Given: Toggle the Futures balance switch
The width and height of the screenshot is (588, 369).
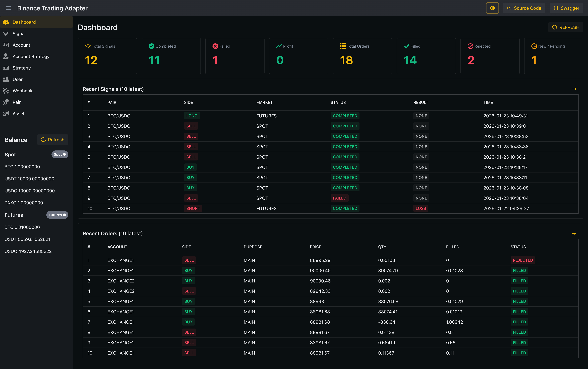Looking at the screenshot, I should pyautogui.click(x=57, y=215).
